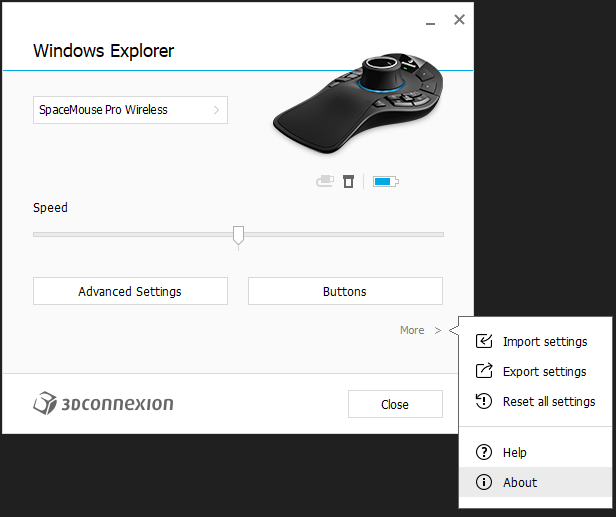Screen dimensions: 616x517
Task: Open Help from the More menu
Action: (535, 452)
